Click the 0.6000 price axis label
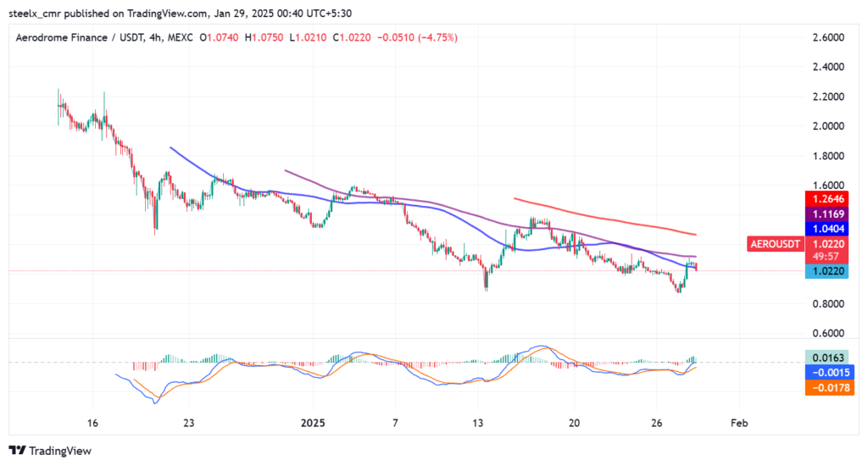The height and width of the screenshot is (466, 868). pos(828,333)
